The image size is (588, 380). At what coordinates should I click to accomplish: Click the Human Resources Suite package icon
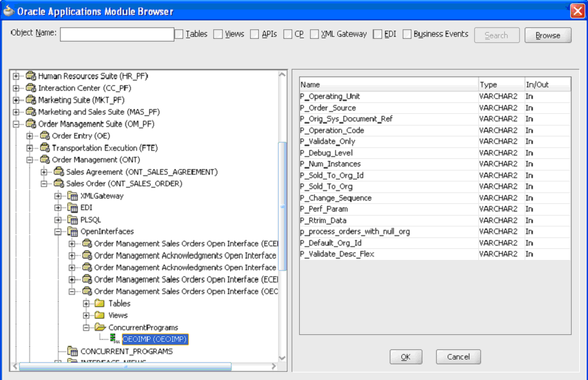tap(31, 76)
